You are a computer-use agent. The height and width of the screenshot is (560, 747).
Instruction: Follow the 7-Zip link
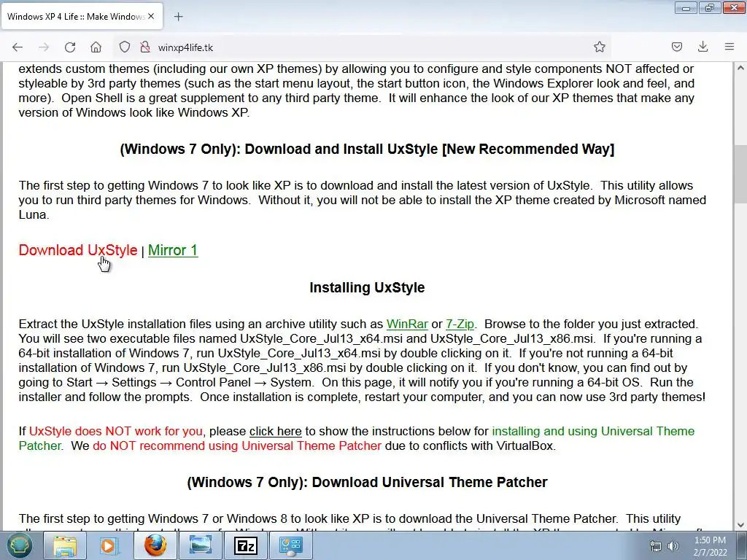pyautogui.click(x=460, y=324)
